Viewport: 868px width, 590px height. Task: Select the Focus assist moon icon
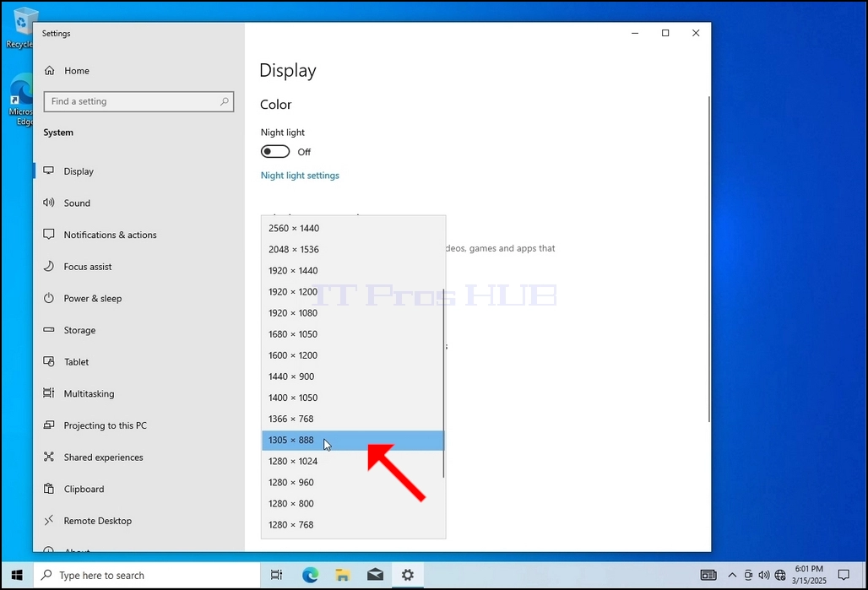[49, 266]
